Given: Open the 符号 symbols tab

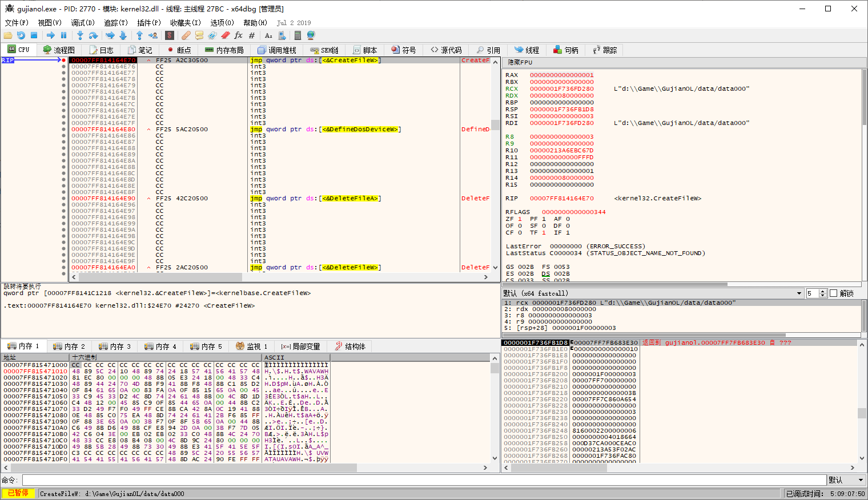Looking at the screenshot, I should pyautogui.click(x=404, y=50).
